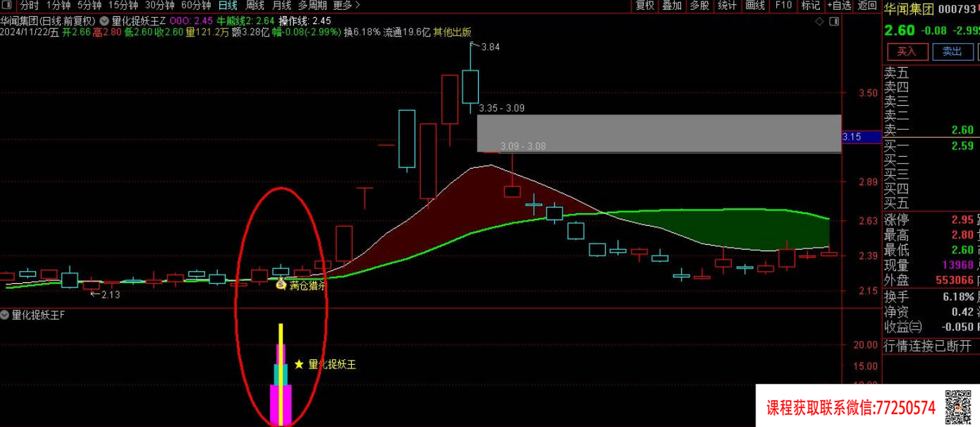Image resolution: width=980 pixels, height=427 pixels.
Task: Click the 标记 mark button
Action: point(811,5)
